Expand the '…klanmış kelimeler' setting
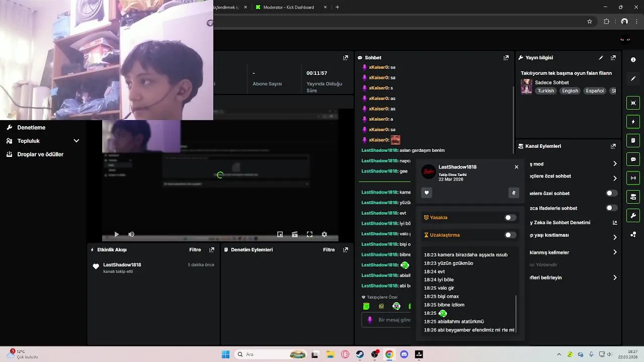 click(615, 252)
